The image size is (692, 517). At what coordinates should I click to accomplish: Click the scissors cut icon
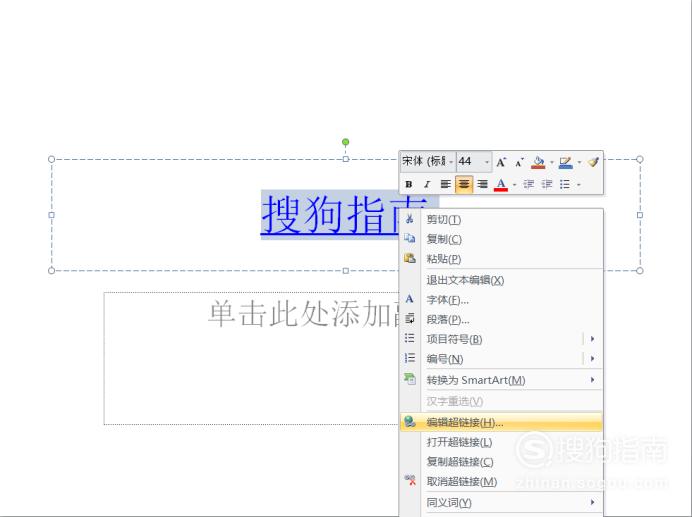coord(410,219)
